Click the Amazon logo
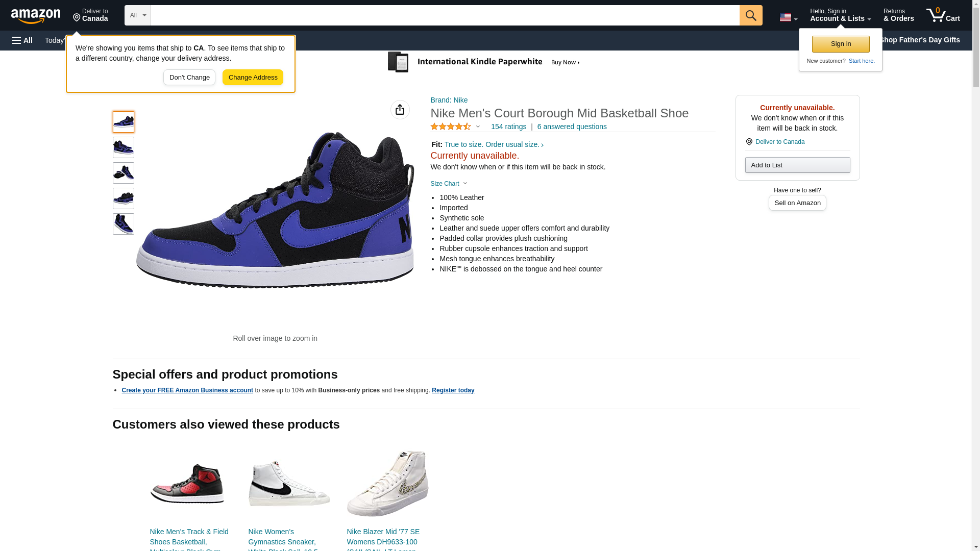980x551 pixels. tap(36, 16)
